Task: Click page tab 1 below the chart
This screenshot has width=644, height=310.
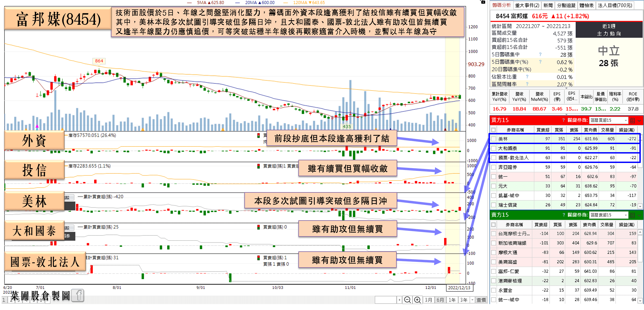Action: click(4, 300)
